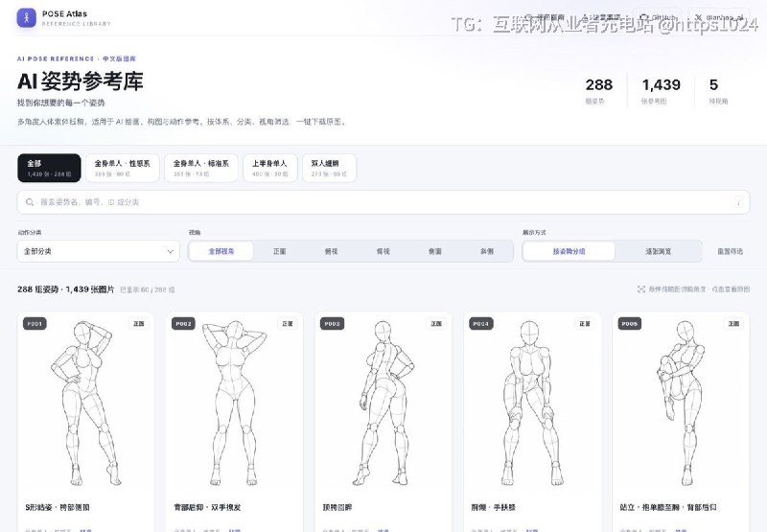
Task: Open the 全部分类 action category dropdown
Action: point(99,251)
